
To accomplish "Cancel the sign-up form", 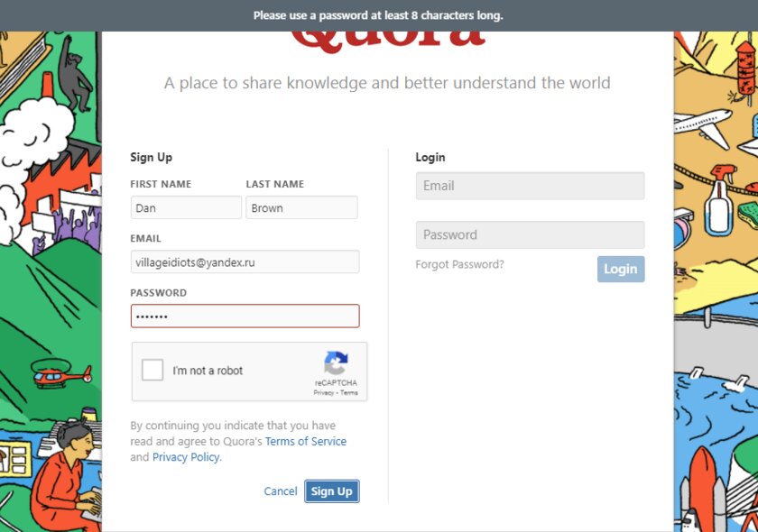I will tap(281, 491).
